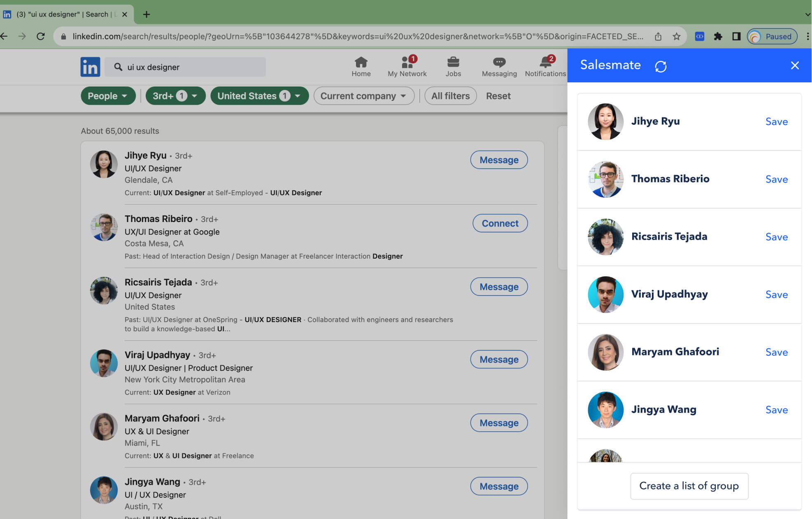
Task: Click Create a list of group
Action: (x=689, y=486)
